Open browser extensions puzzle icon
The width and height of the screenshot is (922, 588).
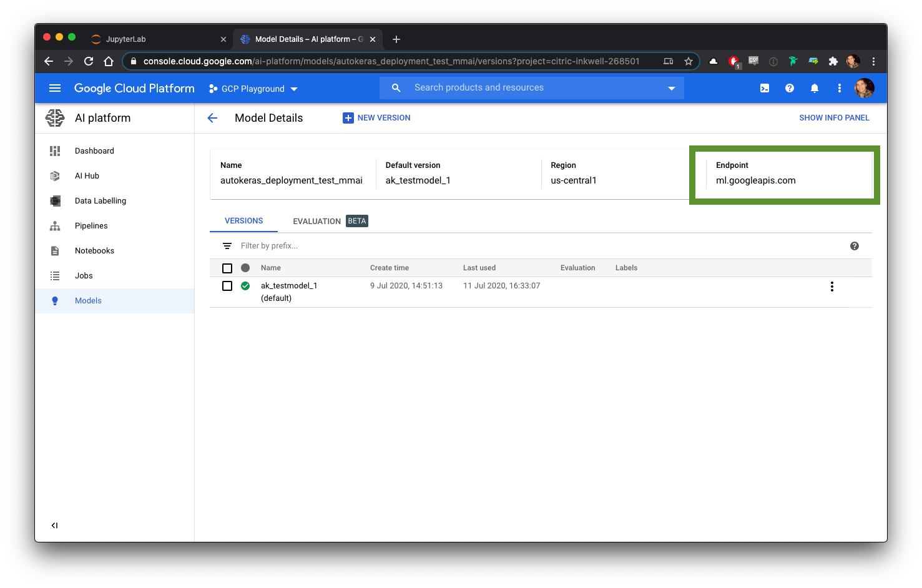(x=833, y=61)
